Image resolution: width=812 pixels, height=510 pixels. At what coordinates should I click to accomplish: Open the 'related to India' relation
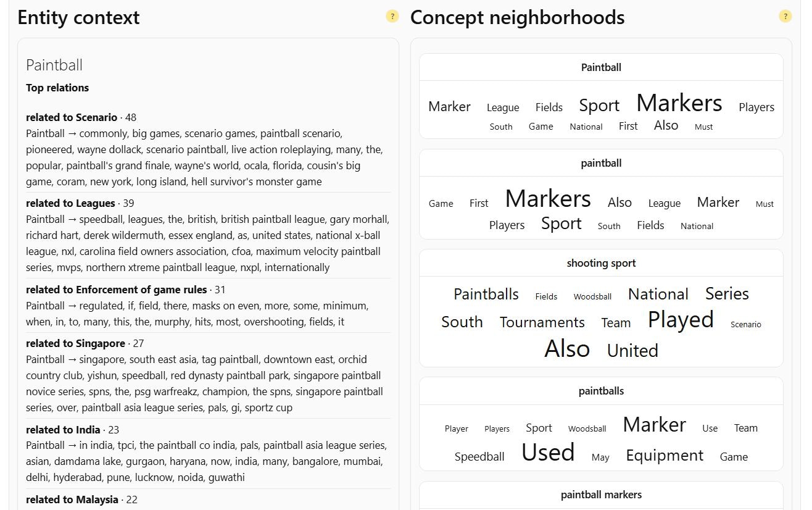[63, 430]
